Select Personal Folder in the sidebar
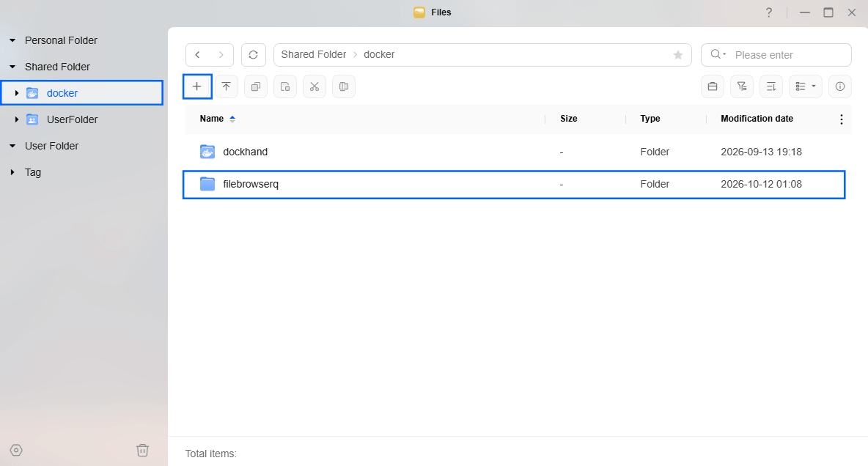Viewport: 868px width, 466px height. click(x=61, y=40)
